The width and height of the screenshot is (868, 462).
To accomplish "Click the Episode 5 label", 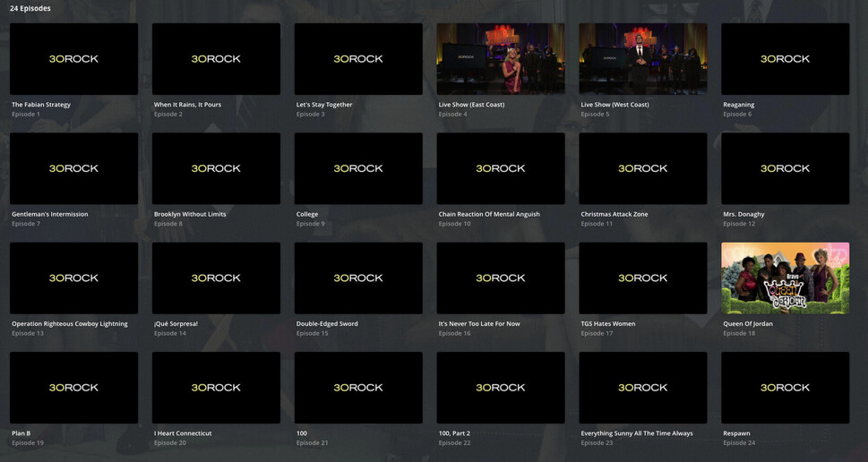I will [595, 114].
